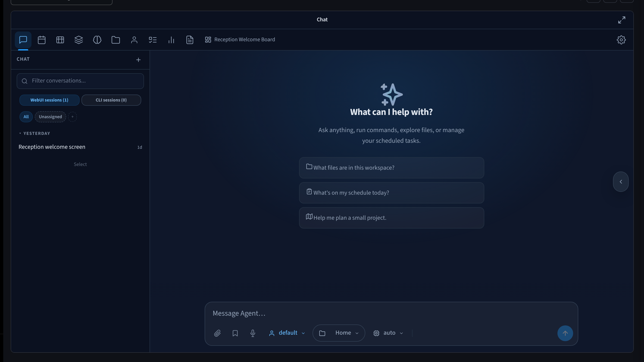The width and height of the screenshot is (644, 362).
Task: Activate the microphone voice input icon
Action: (253, 333)
